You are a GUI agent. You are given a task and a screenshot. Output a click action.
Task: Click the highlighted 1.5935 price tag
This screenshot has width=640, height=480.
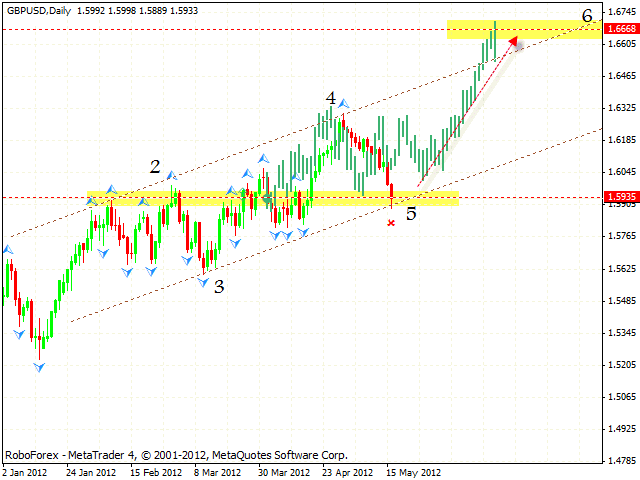621,197
